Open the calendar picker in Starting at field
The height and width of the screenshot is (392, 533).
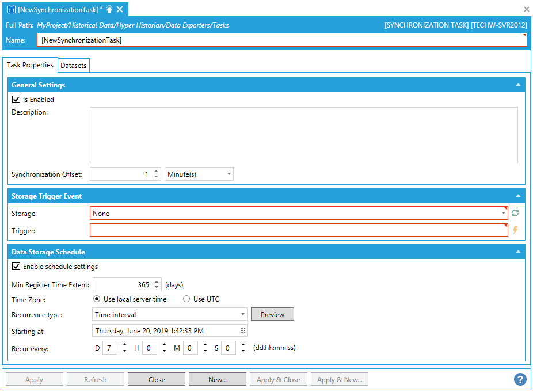point(242,331)
